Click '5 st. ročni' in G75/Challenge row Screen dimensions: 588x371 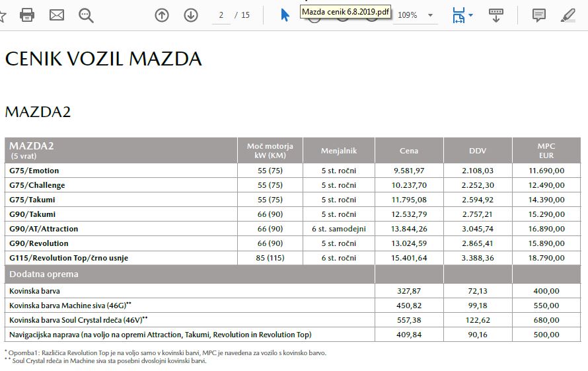[339, 185]
